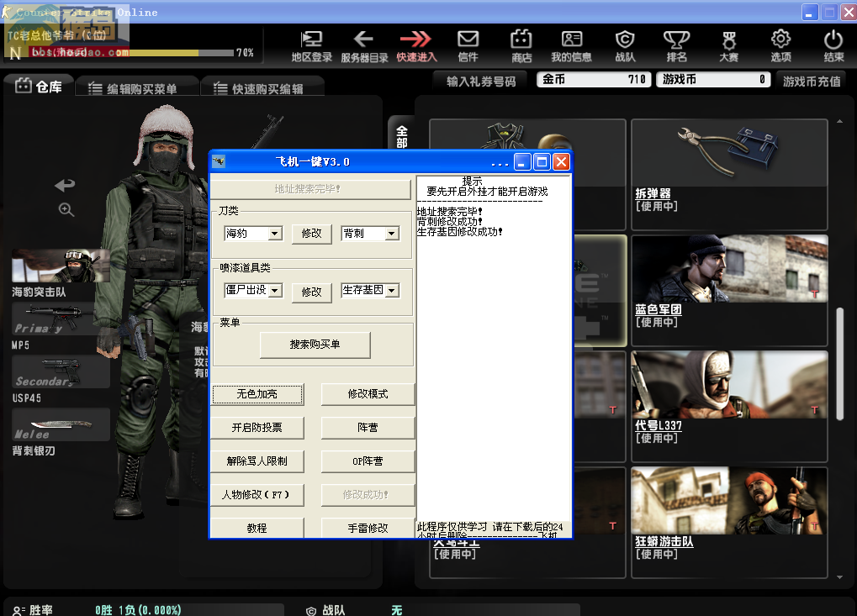Click 修改 button in 喷漆道具类 group
The width and height of the screenshot is (857, 616).
pos(311,292)
